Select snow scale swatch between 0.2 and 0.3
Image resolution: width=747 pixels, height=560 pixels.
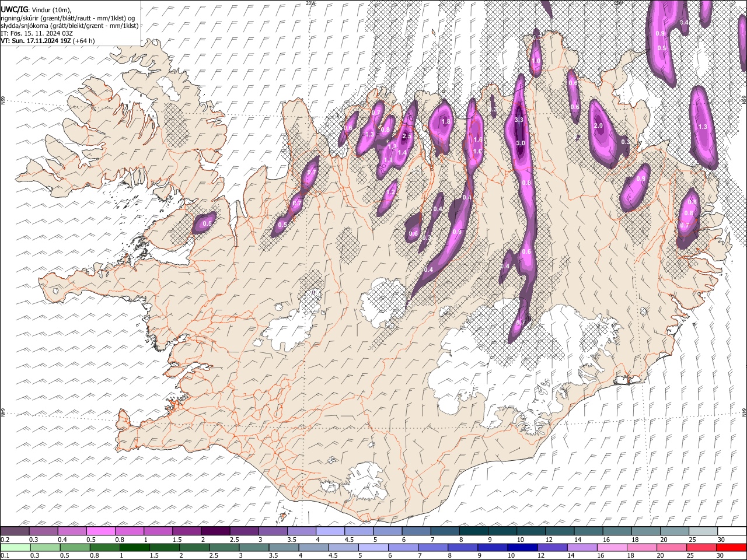tap(15, 531)
